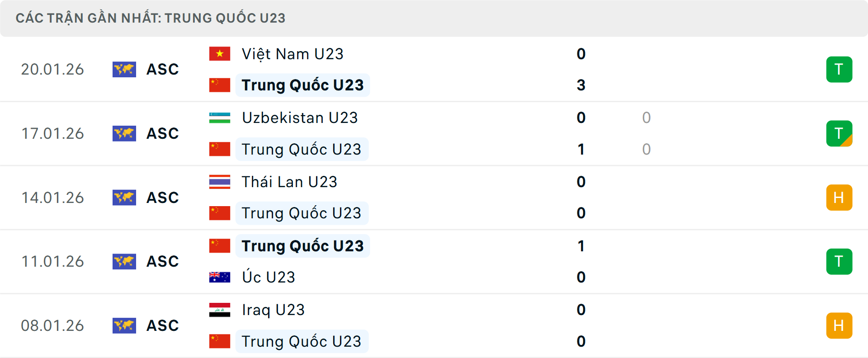
Task: Select the Iraq U23 flag icon
Action: tap(220, 310)
